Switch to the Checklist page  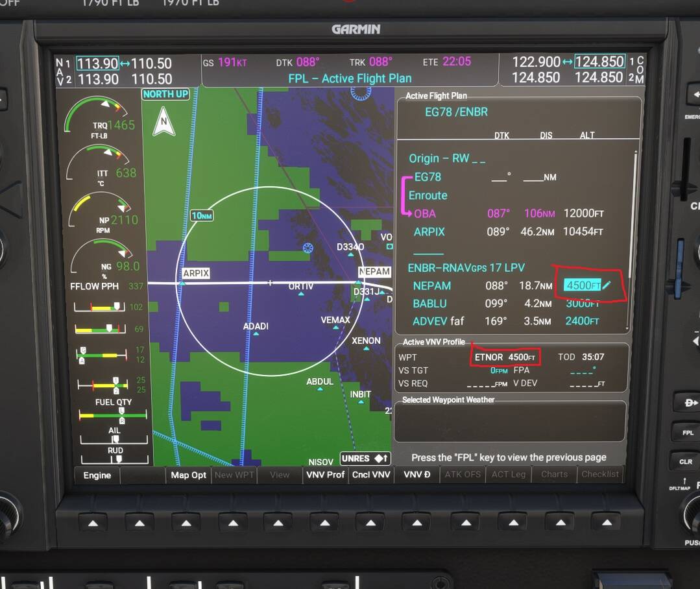pos(599,474)
